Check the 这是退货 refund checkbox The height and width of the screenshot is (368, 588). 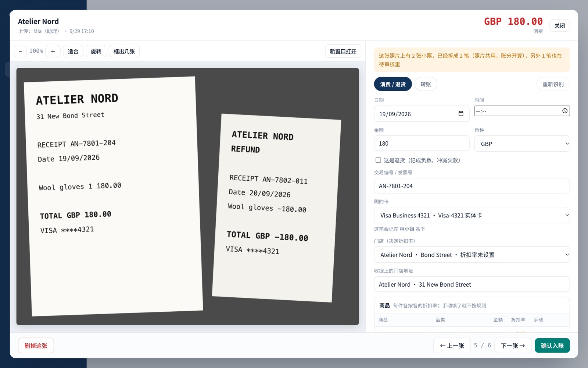378,160
